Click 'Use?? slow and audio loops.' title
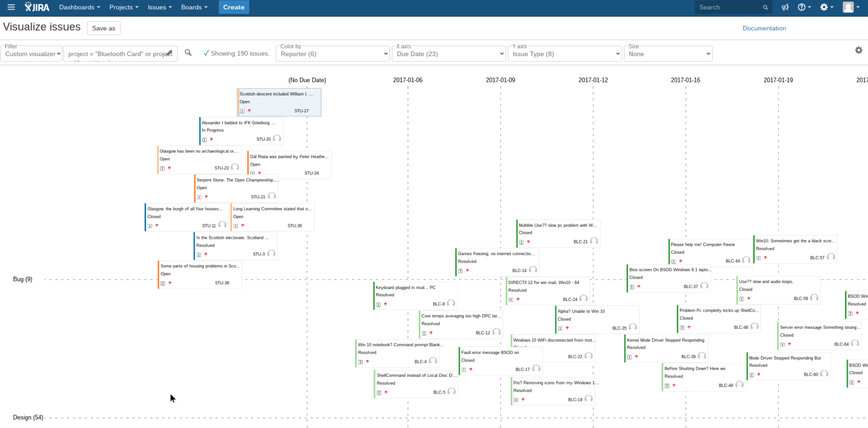Image resolution: width=868 pixels, height=428 pixels. click(x=766, y=282)
